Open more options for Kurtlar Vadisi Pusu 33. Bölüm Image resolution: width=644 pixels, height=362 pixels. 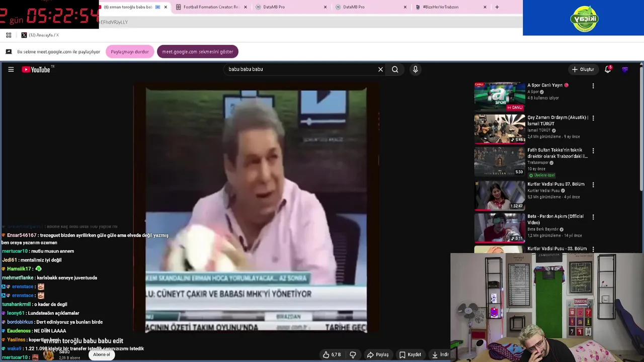593,249
